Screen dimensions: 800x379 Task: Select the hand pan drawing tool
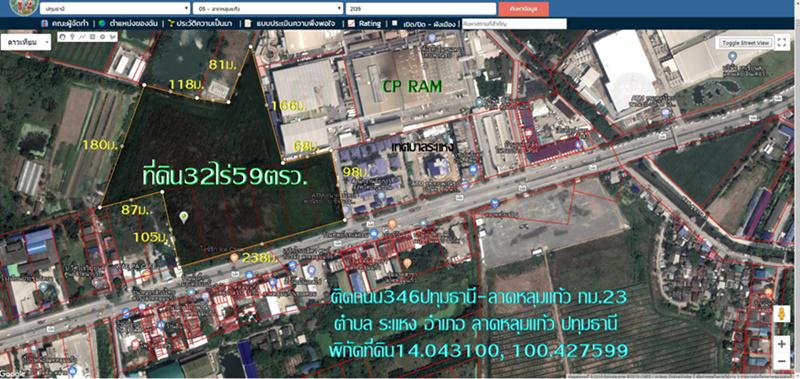click(62, 37)
